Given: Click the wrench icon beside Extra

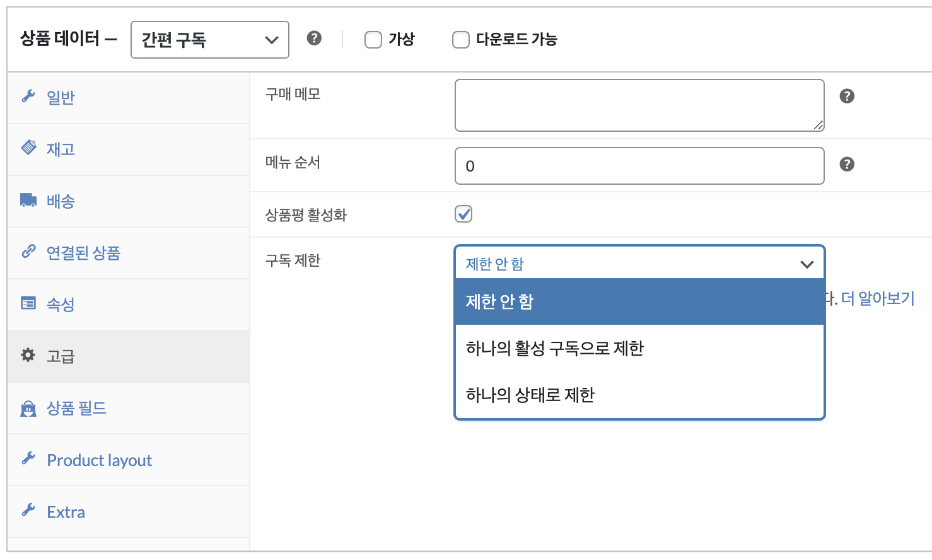Looking at the screenshot, I should coord(28,510).
